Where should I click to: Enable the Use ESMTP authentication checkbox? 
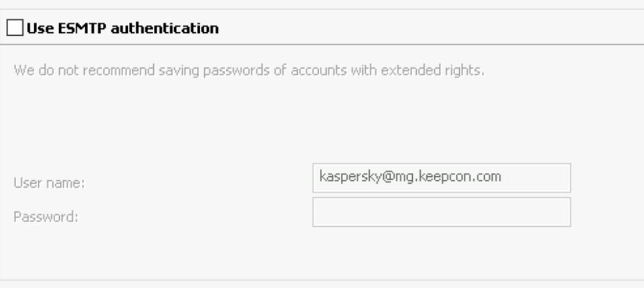point(14,28)
